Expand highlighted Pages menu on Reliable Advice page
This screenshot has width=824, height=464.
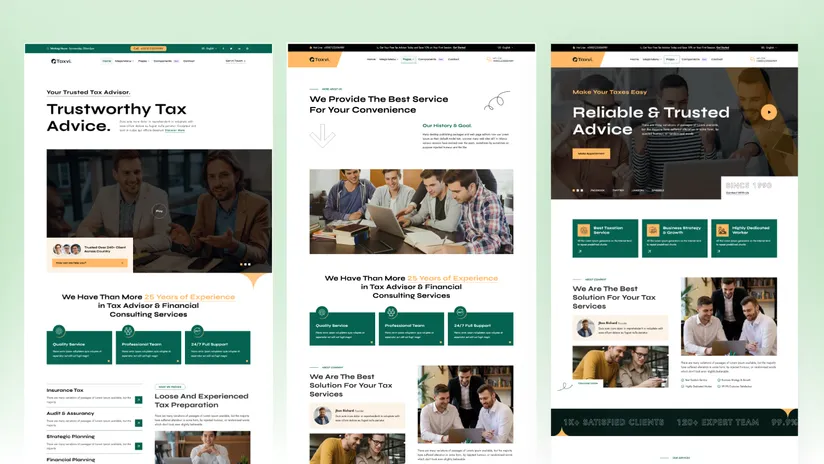coord(671,59)
